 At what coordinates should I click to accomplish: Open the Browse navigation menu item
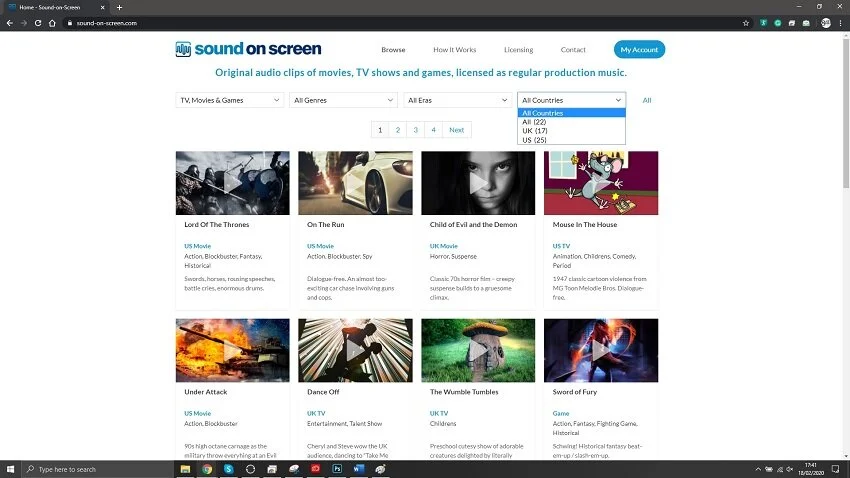coord(393,49)
